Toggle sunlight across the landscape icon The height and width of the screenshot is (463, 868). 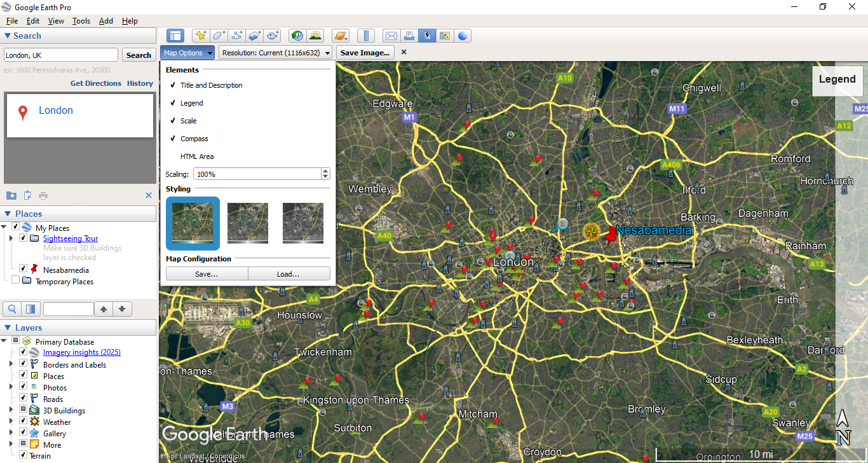[x=315, y=36]
